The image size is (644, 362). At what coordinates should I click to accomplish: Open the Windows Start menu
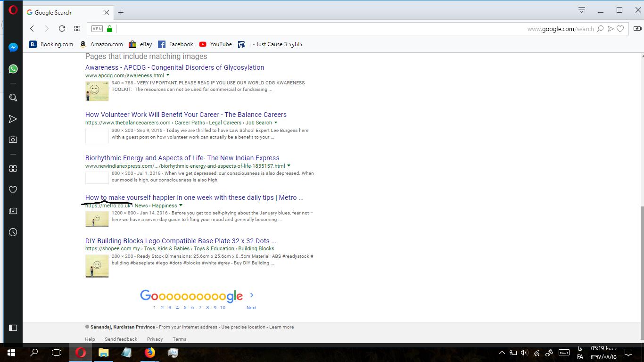click(x=11, y=352)
